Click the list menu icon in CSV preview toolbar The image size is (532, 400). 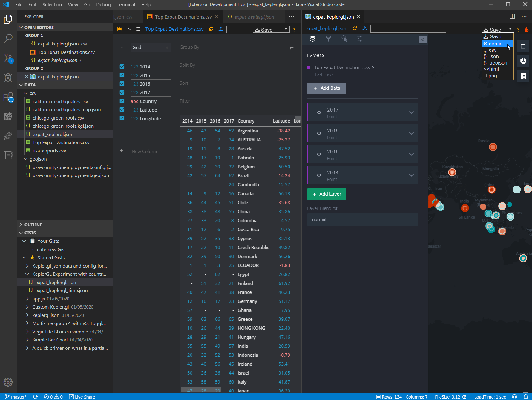(138, 29)
